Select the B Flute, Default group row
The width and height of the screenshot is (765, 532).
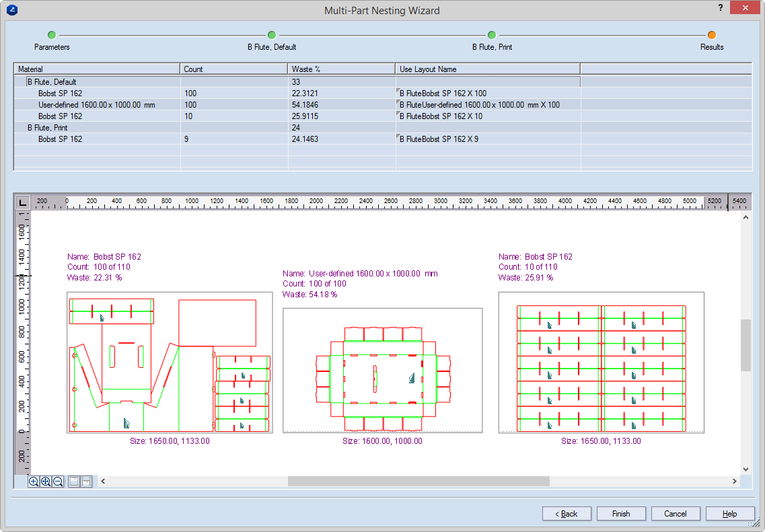pyautogui.click(x=52, y=82)
